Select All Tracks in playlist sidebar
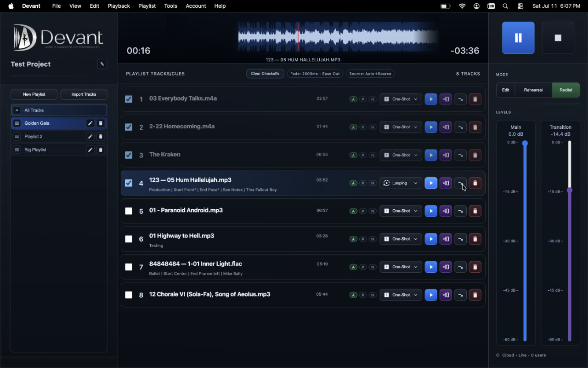The width and height of the screenshot is (588, 368). coord(59,110)
